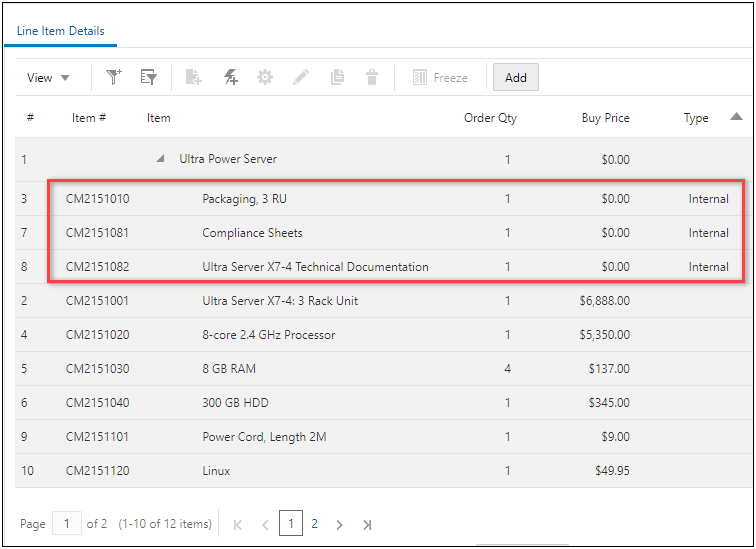This screenshot has width=756, height=549.
Task: Go to page 2 link
Action: (x=315, y=523)
